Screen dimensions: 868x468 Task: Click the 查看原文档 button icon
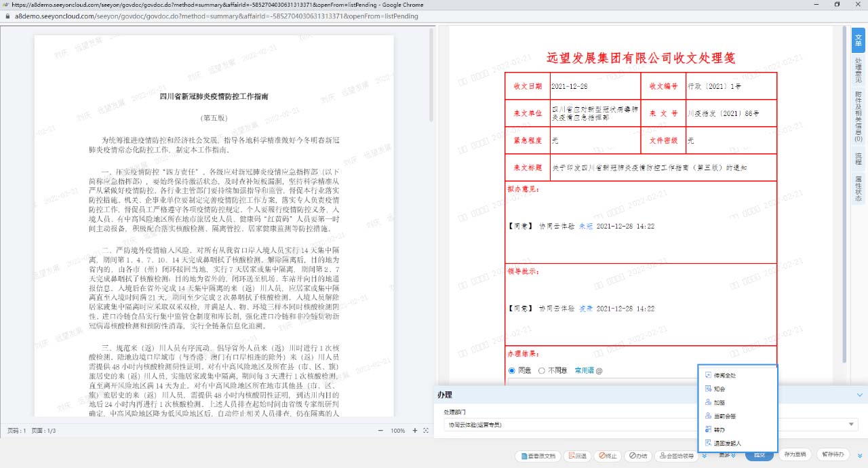tap(522, 456)
